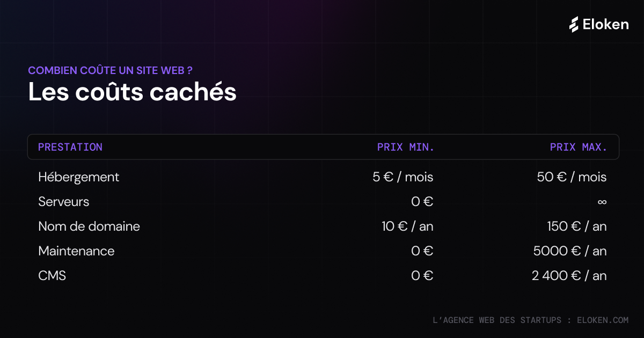644x338 pixels.
Task: Click the 150 € / an price
Action: click(x=577, y=226)
